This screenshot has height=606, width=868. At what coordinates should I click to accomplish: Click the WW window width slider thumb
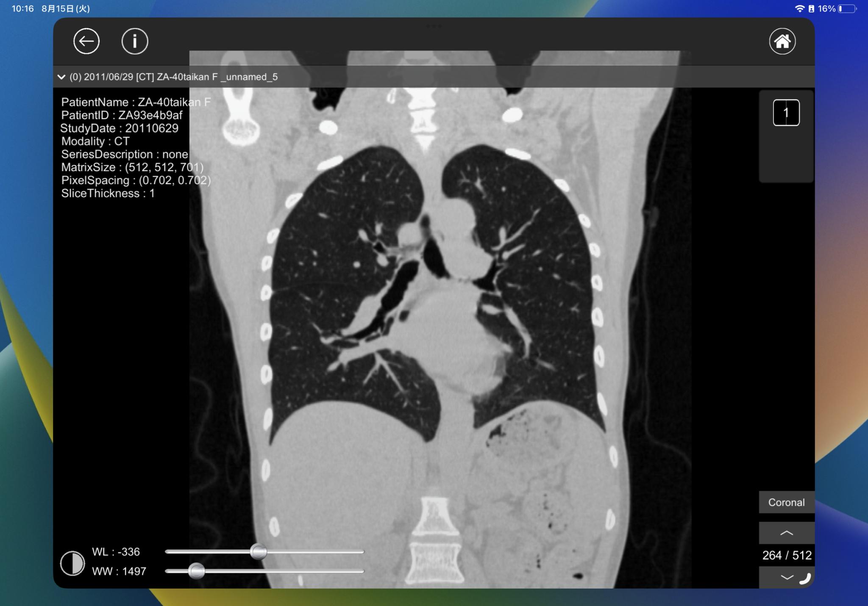(196, 571)
